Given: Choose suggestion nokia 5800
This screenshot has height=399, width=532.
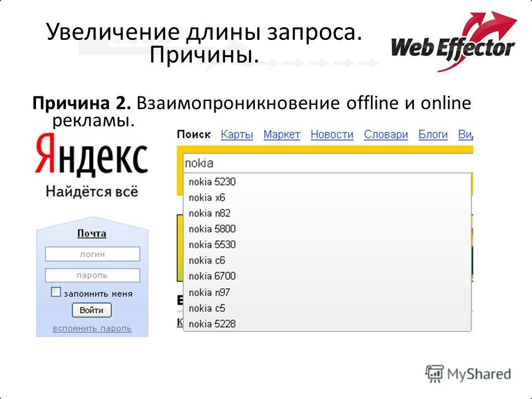Looking at the screenshot, I should (327, 229).
